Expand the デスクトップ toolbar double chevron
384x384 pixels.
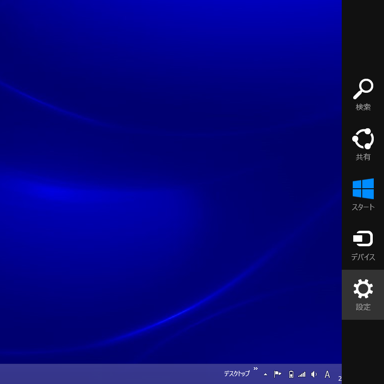[x=256, y=369]
